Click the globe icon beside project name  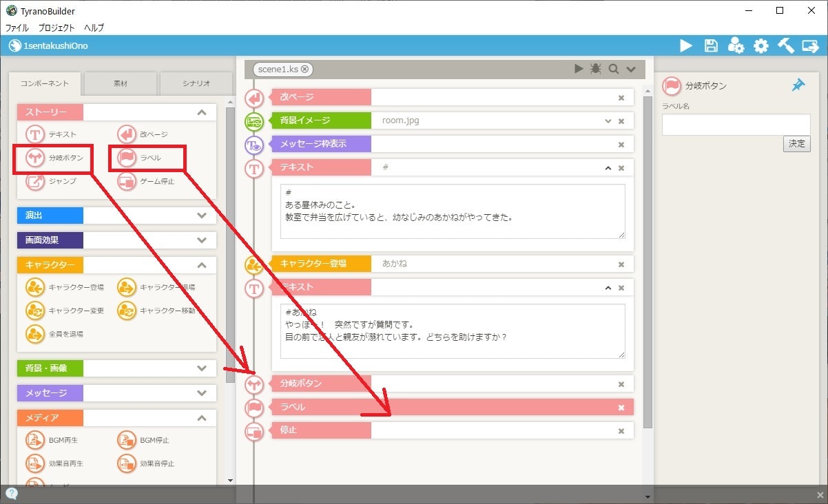pos(15,45)
